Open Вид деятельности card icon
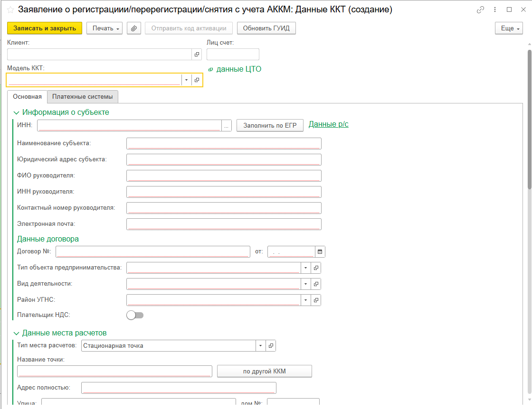The height and width of the screenshot is (409, 532). pyautogui.click(x=316, y=284)
